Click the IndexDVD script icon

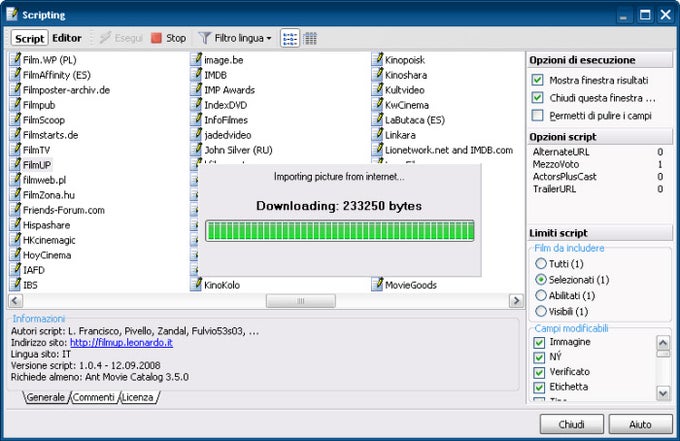click(x=196, y=105)
